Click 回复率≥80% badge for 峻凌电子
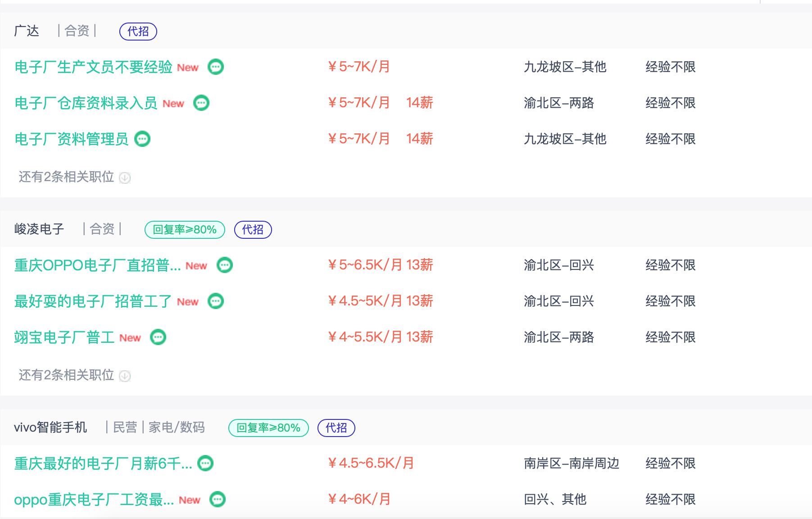 [x=185, y=230]
